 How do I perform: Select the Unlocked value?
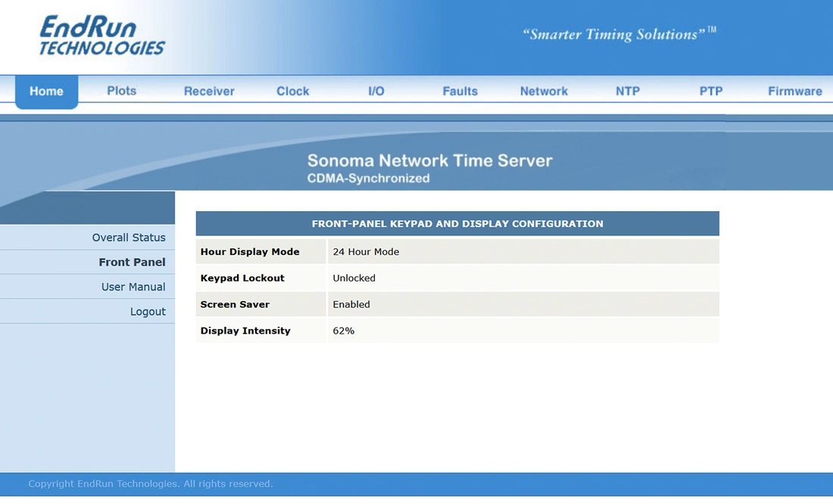tap(354, 278)
